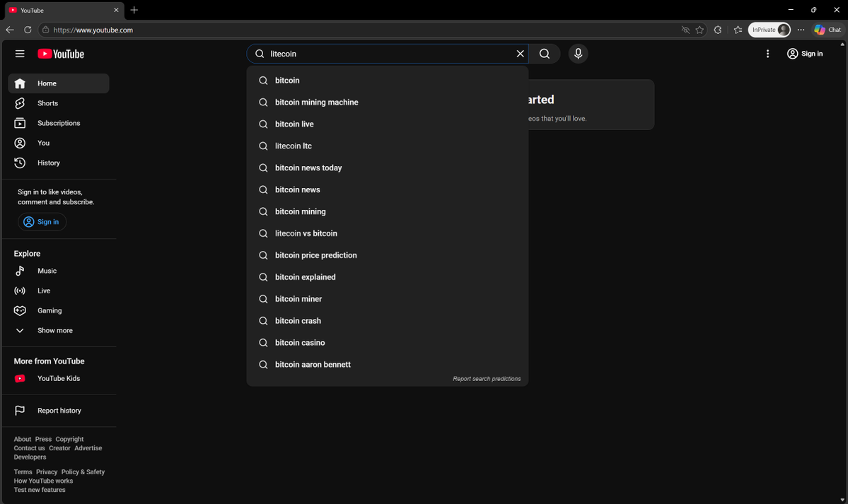The width and height of the screenshot is (848, 504).
Task: Close the YouTube browser tab
Action: 116,10
